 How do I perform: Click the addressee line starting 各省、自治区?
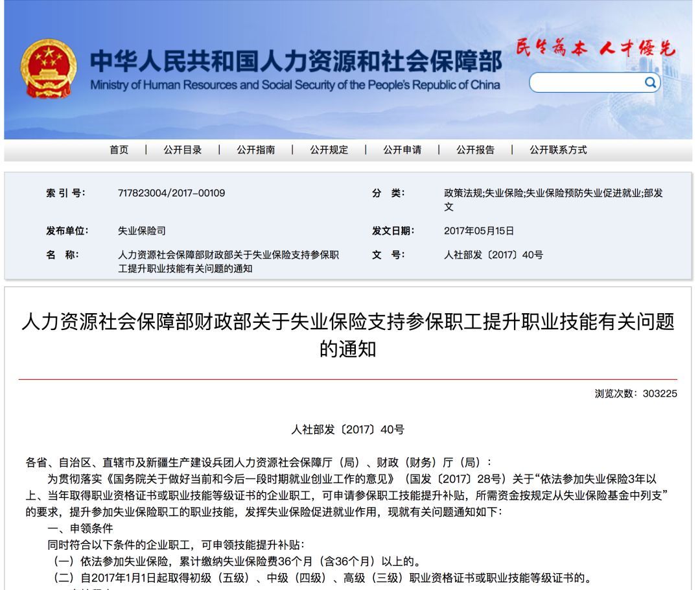(259, 462)
